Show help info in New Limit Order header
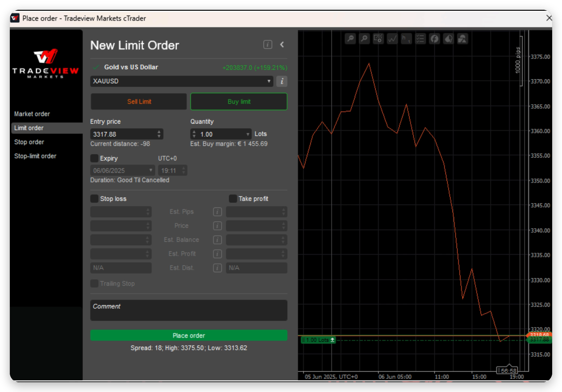 pyautogui.click(x=268, y=44)
